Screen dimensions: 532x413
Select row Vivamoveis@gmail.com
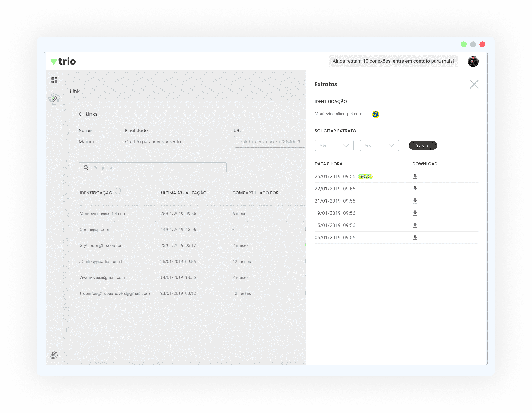point(192,277)
